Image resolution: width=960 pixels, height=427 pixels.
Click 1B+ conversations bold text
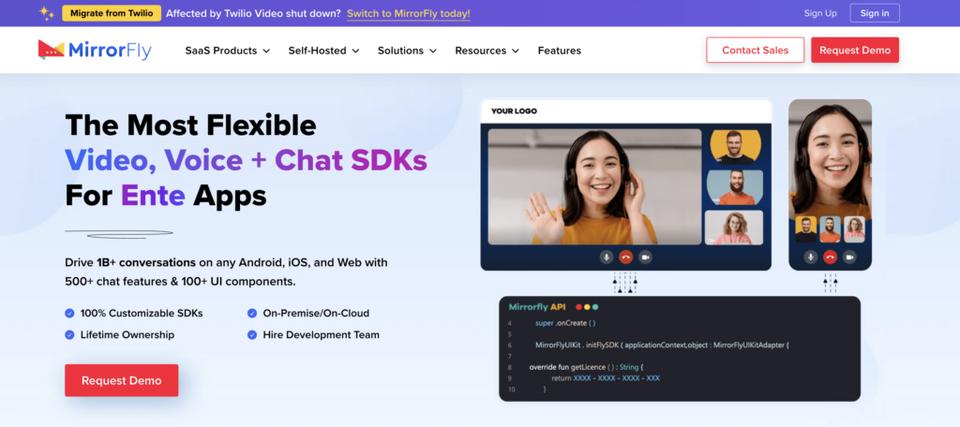coord(146,262)
